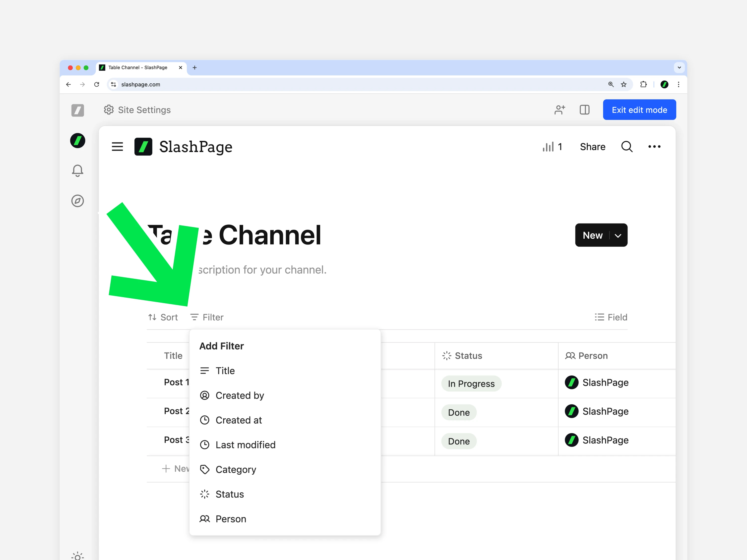
Task: Reload the page
Action: click(97, 84)
